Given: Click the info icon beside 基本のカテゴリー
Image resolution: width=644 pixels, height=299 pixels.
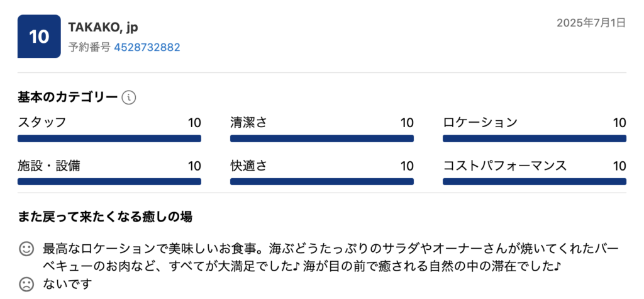Looking at the screenshot, I should pos(129,98).
